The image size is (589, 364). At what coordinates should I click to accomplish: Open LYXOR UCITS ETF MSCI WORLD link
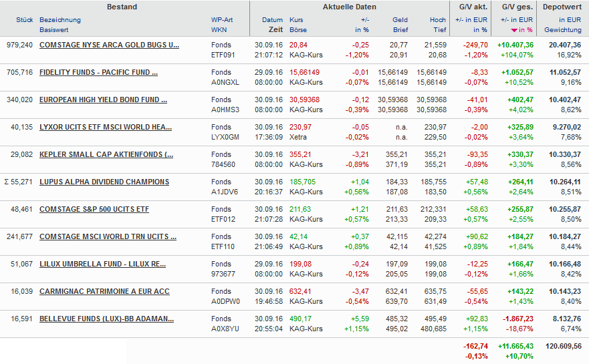coord(105,127)
